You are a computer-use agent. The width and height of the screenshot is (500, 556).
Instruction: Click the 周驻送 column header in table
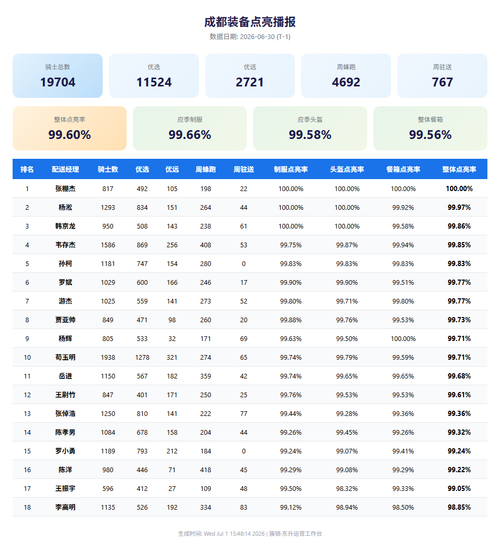coord(244,169)
